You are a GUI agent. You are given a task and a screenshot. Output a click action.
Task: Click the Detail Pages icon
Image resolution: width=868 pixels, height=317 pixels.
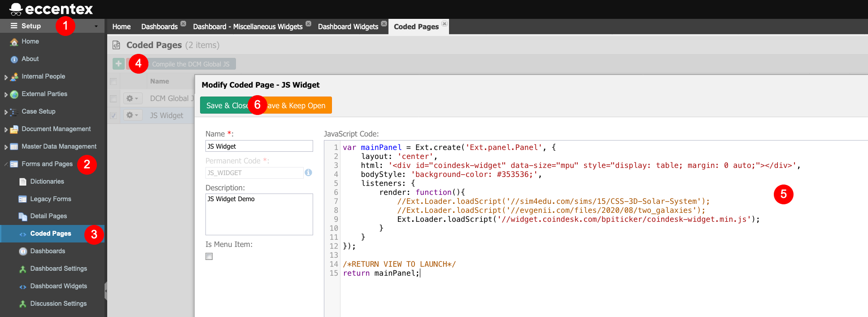23,216
